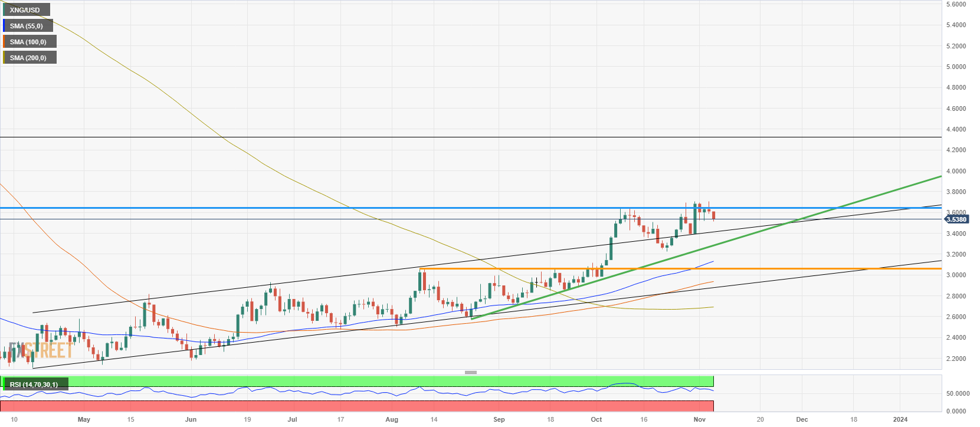The height and width of the screenshot is (427, 980).
Task: Click the 5.0000 price axis label
Action: [x=956, y=67]
